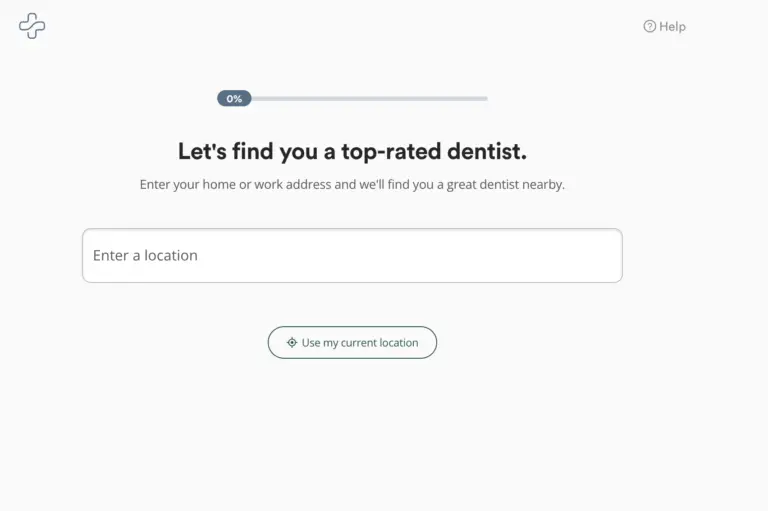Screen dimensions: 768x511
Task: Click the cross-shaped logo in the header
Action: coord(32,25)
